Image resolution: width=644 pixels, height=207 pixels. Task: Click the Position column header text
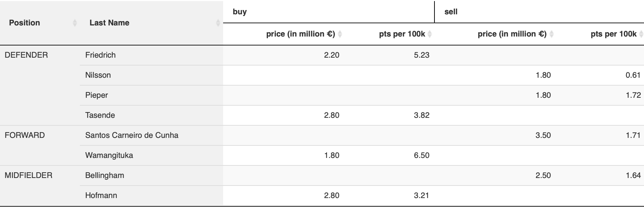[x=24, y=23]
